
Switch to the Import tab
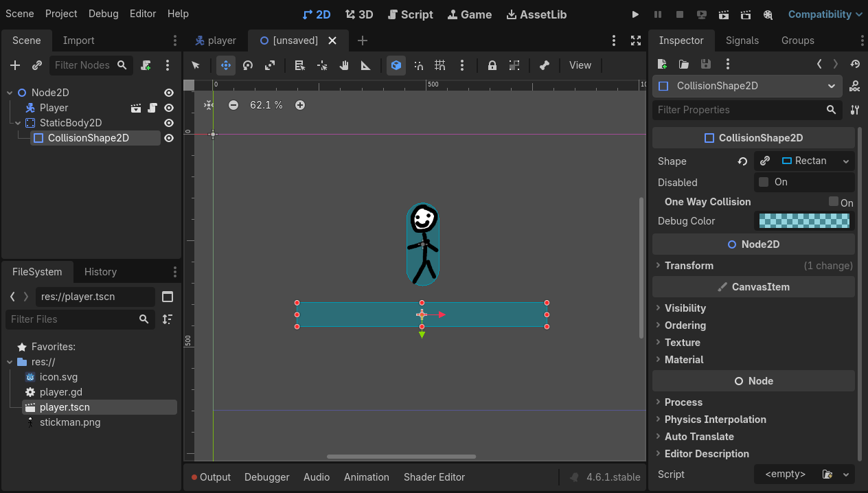point(79,41)
